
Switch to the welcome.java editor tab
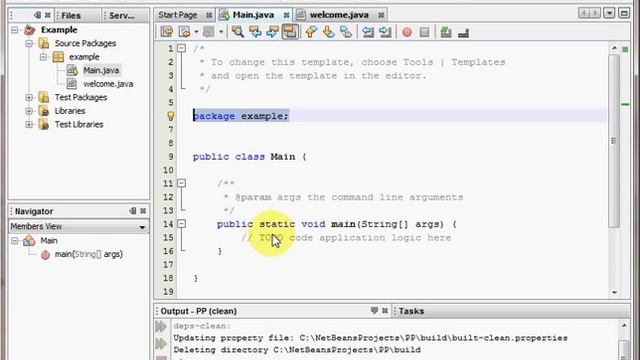[339, 15]
